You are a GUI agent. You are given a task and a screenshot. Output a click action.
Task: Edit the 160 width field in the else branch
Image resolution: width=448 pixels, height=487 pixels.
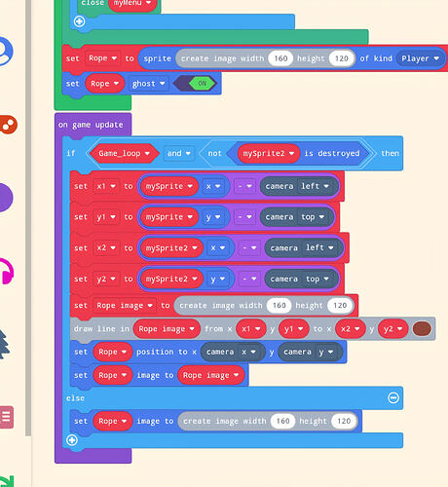click(282, 421)
